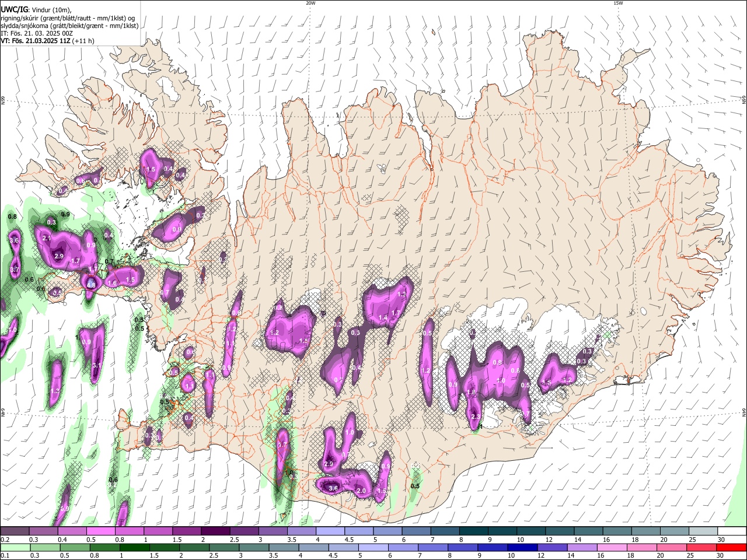
Task: Pick the darkest purple 2 snow legend swatch
Action: 215,531
